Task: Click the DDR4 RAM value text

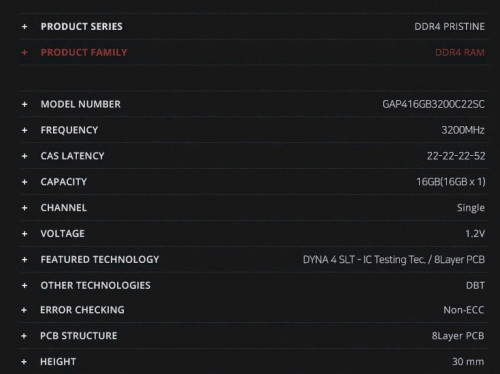Action: (460, 52)
